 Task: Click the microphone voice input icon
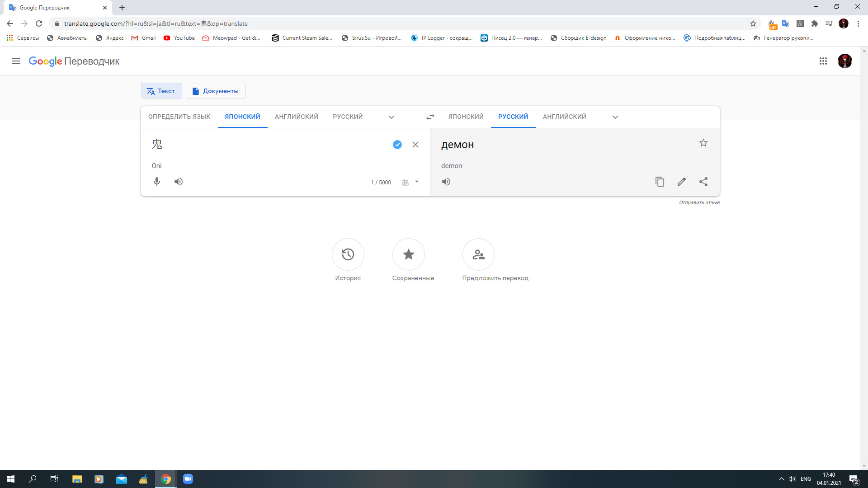tap(157, 182)
